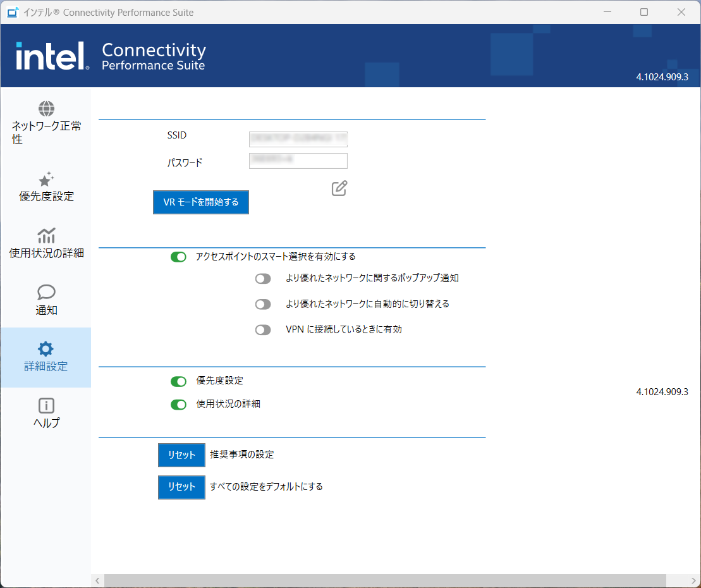Click リセット for 推奨事項の設定
The width and height of the screenshot is (701, 588).
coord(181,455)
